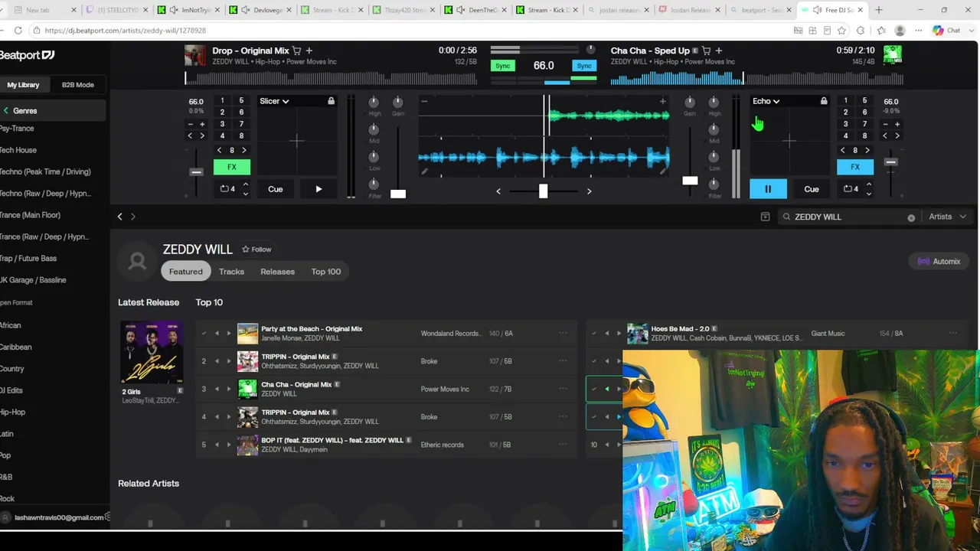Screen dimensions: 980x551
Task: Toggle the green FX button on left deck
Action: click(x=232, y=167)
